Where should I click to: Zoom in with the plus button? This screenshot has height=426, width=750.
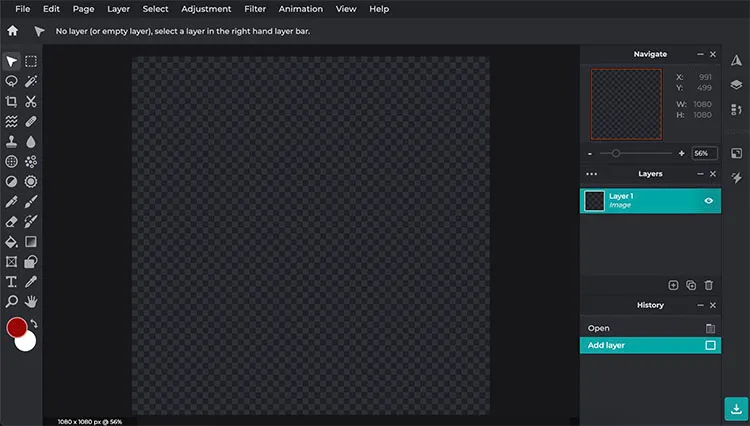click(682, 153)
